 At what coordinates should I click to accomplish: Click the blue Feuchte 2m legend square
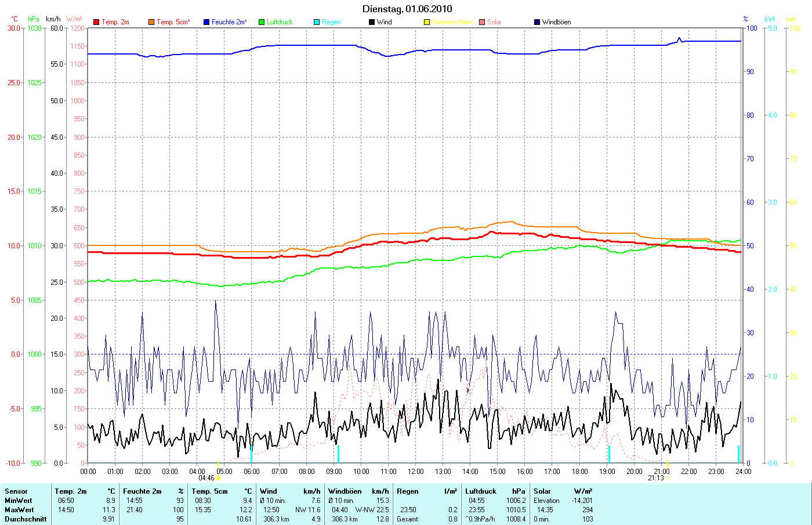pos(206,22)
